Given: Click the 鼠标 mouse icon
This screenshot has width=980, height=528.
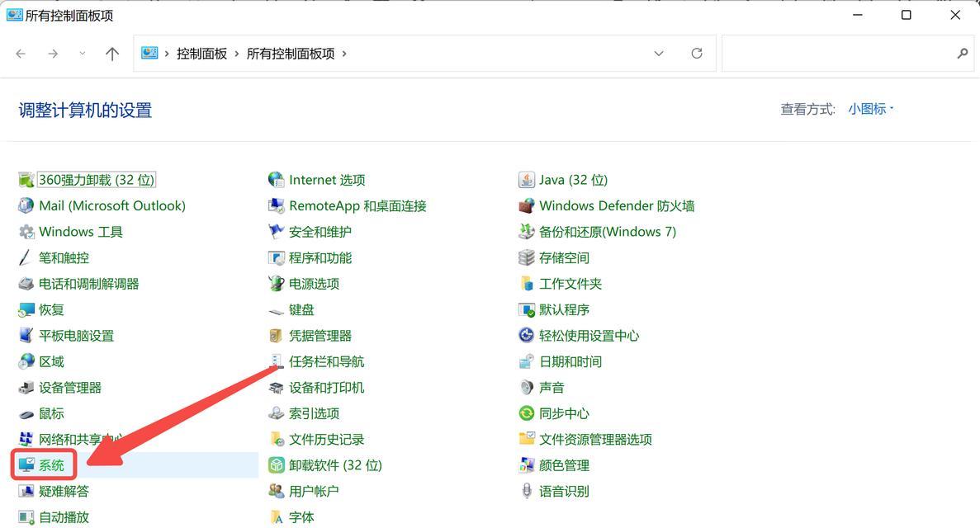Looking at the screenshot, I should tap(26, 413).
